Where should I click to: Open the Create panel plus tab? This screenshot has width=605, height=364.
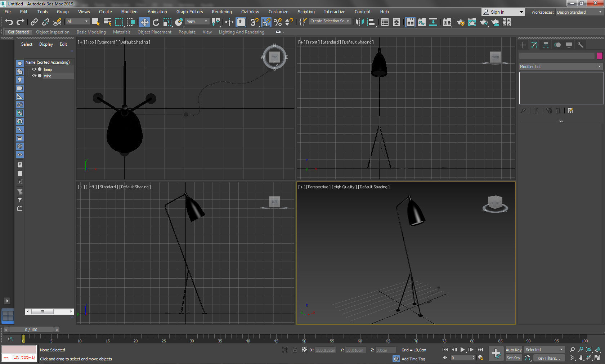pyautogui.click(x=523, y=45)
